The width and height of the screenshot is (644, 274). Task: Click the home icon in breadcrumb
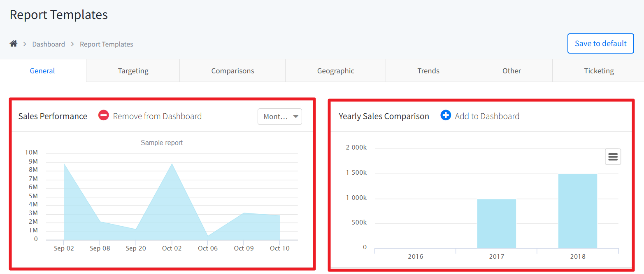(14, 44)
